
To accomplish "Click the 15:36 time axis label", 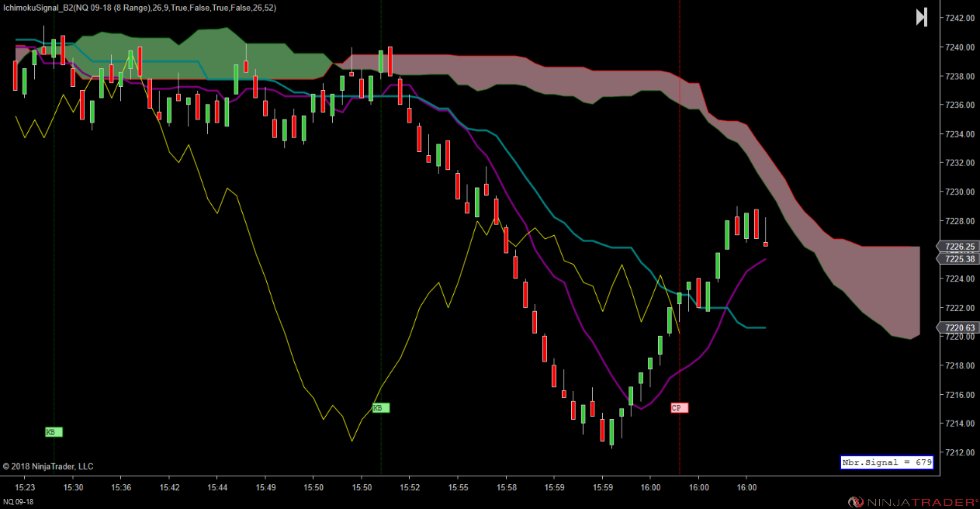I will pyautogui.click(x=121, y=487).
